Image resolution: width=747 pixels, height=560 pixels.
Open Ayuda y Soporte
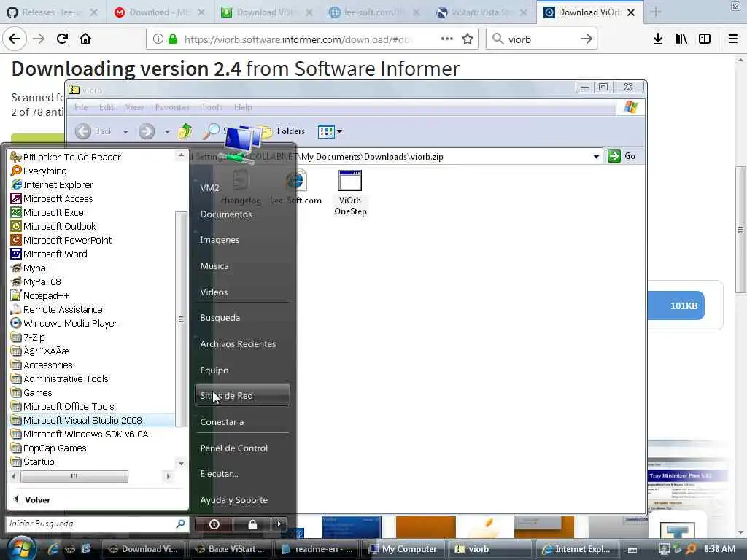[234, 500]
